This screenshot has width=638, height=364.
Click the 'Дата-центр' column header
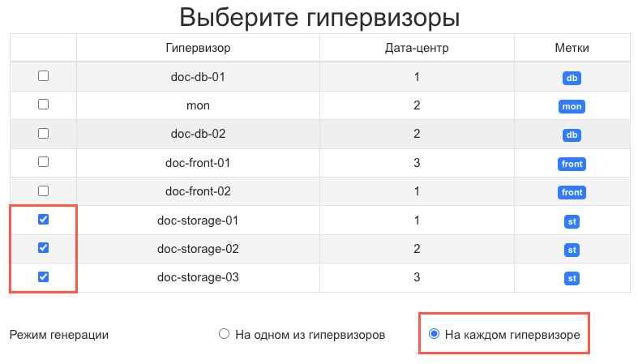417,47
